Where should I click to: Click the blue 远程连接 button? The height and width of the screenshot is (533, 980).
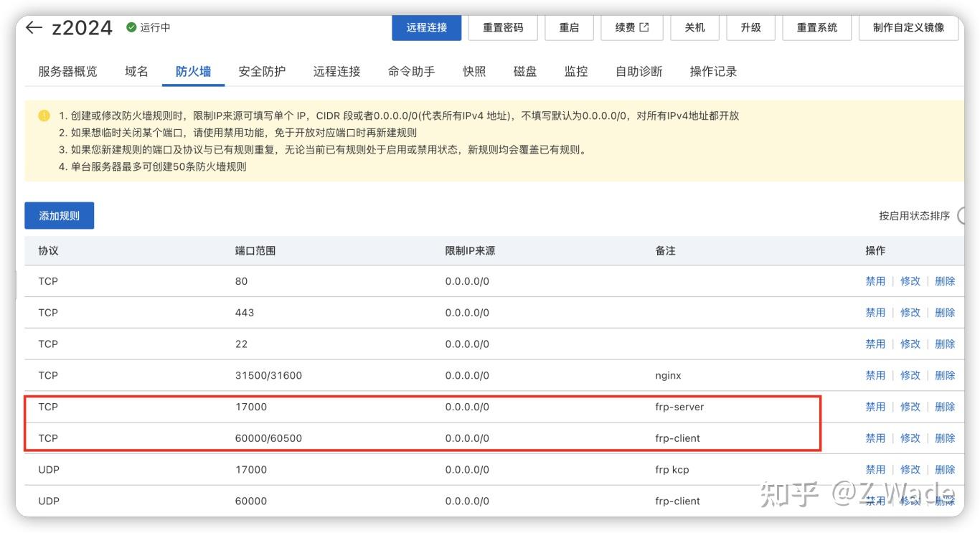click(x=426, y=27)
